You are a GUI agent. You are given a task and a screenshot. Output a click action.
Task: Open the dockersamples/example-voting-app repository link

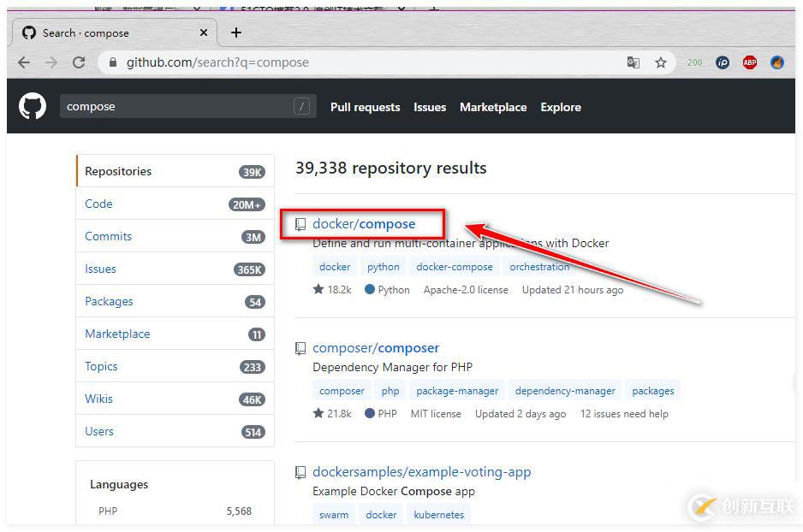point(421,471)
